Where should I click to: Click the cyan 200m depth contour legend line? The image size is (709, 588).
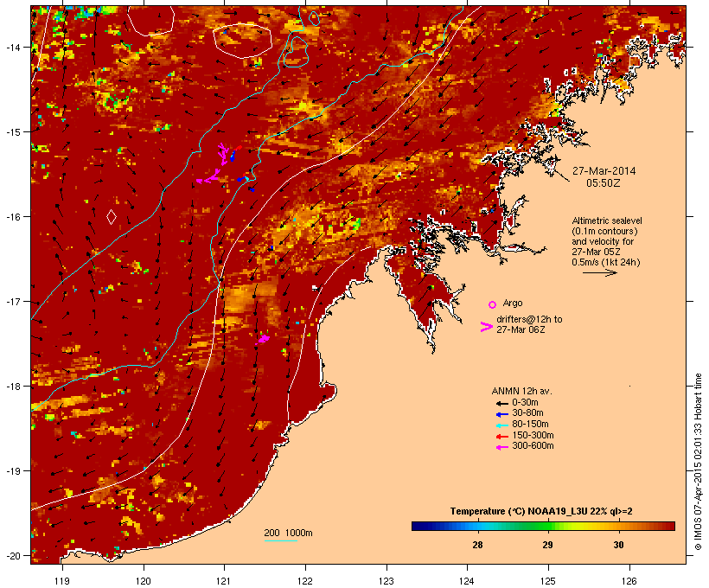[280, 540]
